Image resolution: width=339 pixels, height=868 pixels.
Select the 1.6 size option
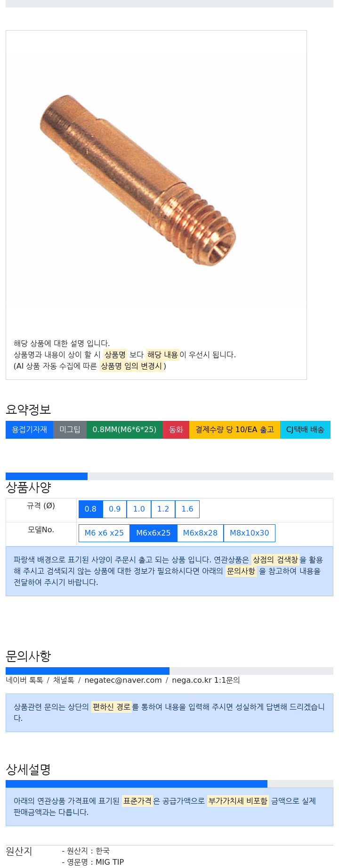(x=187, y=509)
